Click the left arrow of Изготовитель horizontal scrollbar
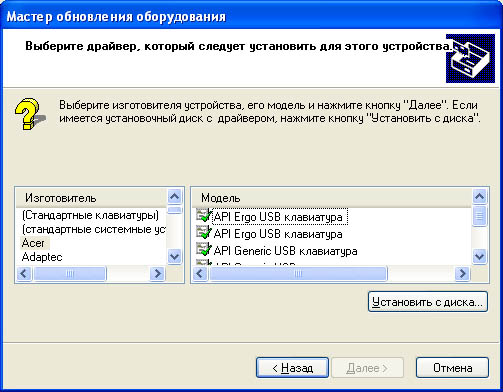The image size is (503, 392). 24,274
